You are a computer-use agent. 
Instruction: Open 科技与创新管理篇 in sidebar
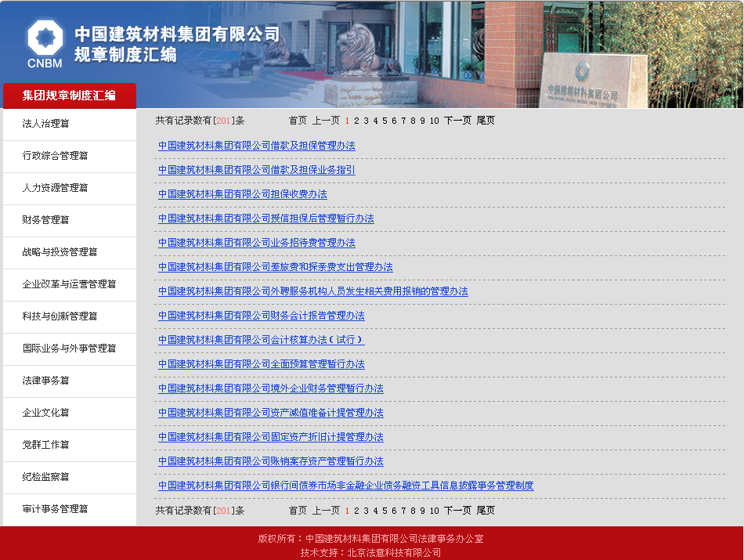pyautogui.click(x=60, y=316)
